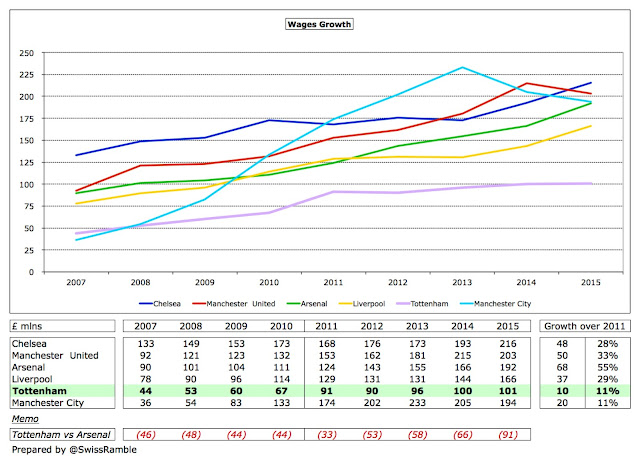Click the 2015 x-axis label on chart
The image size is (640, 458).
click(591, 282)
